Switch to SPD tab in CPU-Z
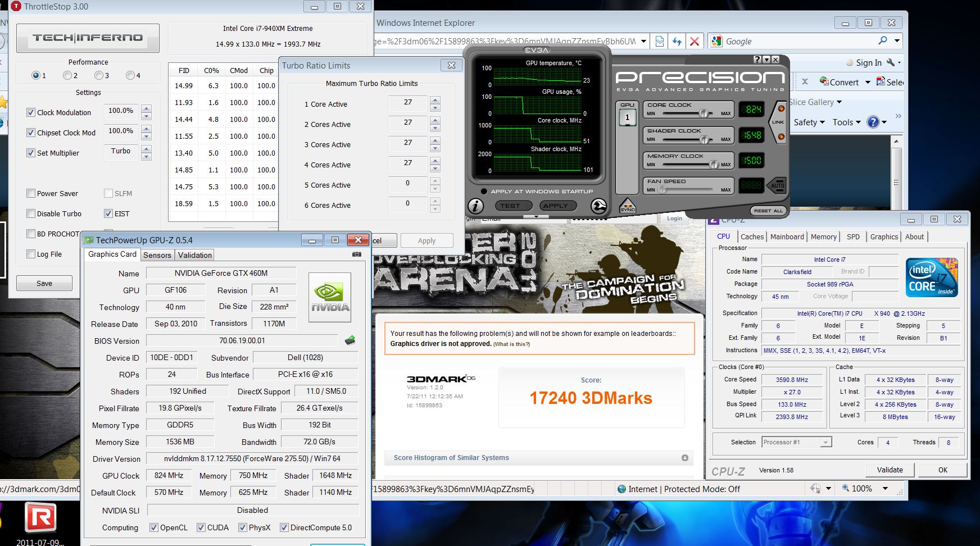This screenshot has height=546, width=980. pos(853,236)
